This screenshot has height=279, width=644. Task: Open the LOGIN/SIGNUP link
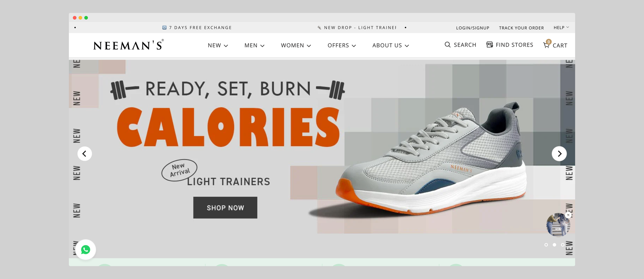click(x=473, y=28)
